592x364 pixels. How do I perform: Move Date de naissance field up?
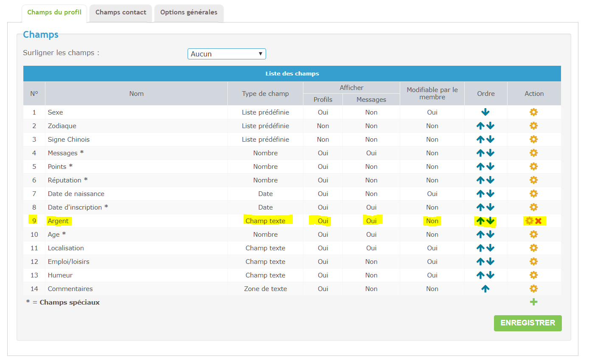click(x=480, y=194)
